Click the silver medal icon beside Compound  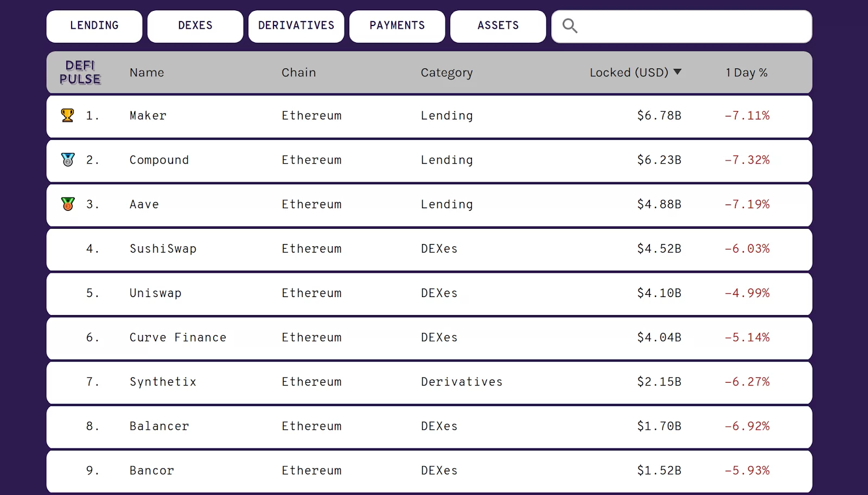[68, 159]
